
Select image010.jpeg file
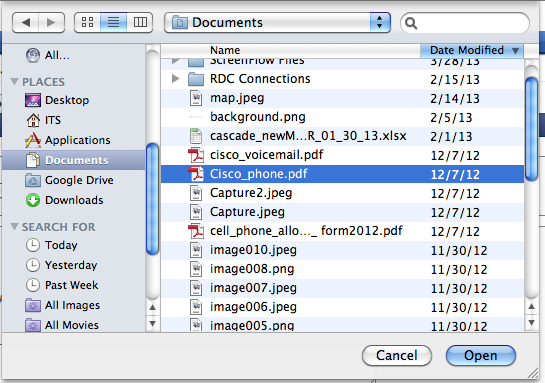click(x=342, y=250)
